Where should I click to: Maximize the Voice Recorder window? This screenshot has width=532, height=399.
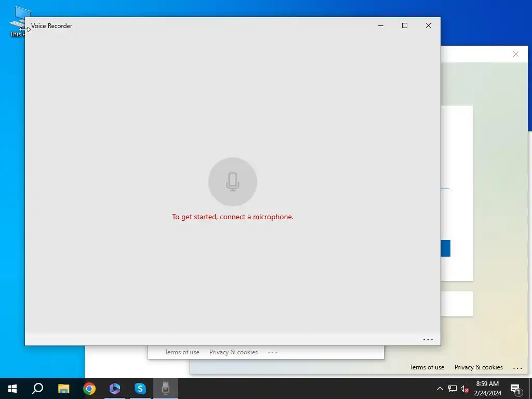[x=404, y=26]
